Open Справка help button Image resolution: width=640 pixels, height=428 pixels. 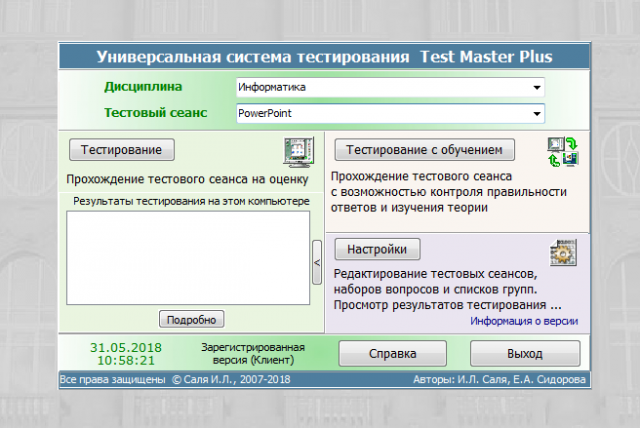(393, 353)
